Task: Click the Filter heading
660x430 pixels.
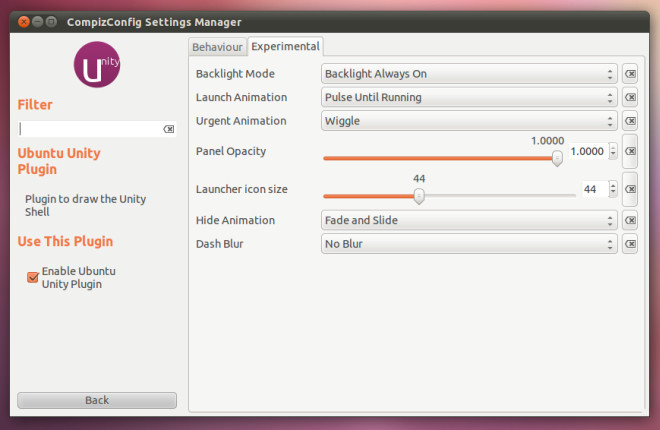Action: [35, 105]
